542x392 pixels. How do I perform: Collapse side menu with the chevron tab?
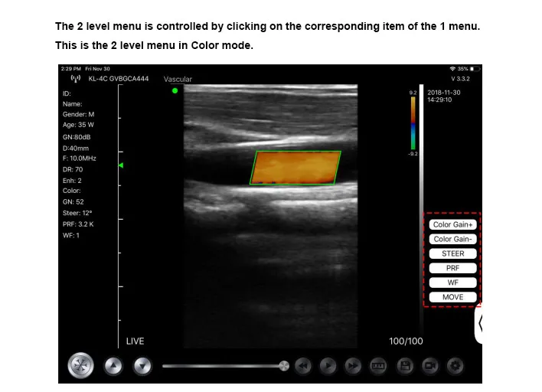(x=479, y=324)
